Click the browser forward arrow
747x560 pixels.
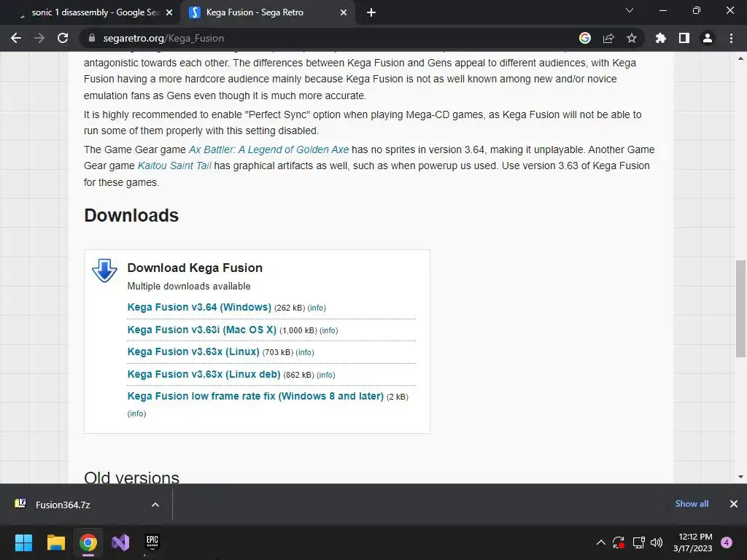[39, 38]
